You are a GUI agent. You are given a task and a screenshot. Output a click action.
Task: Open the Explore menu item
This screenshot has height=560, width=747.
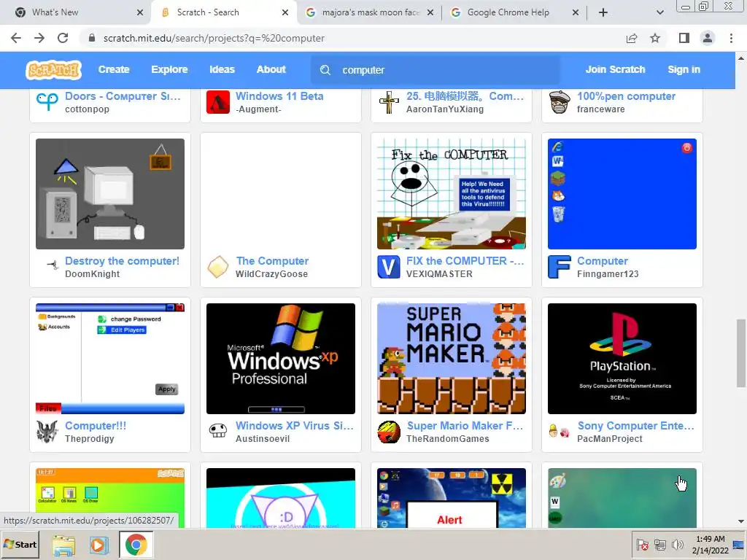coord(169,69)
